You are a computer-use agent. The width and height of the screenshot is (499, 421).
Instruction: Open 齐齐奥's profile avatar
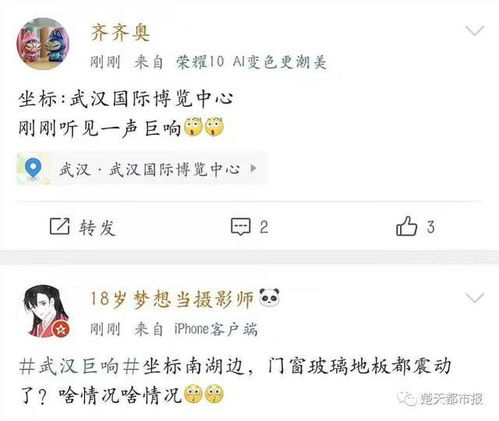(x=43, y=44)
